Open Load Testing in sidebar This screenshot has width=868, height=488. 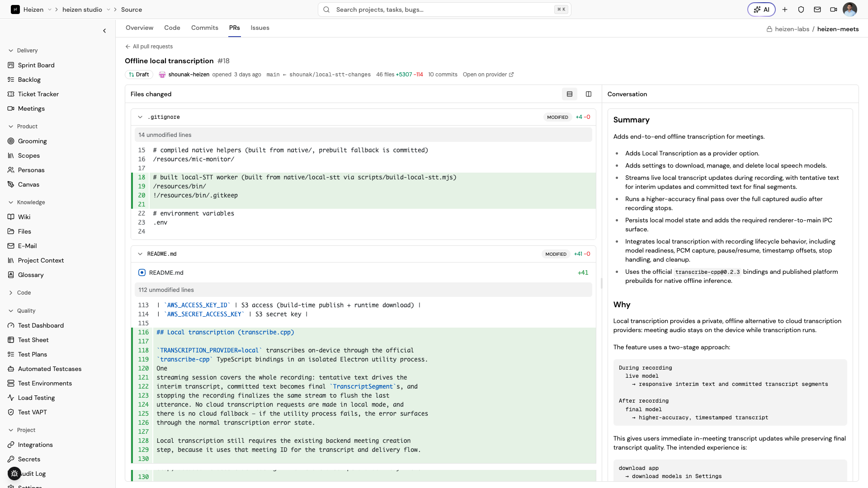(x=36, y=398)
